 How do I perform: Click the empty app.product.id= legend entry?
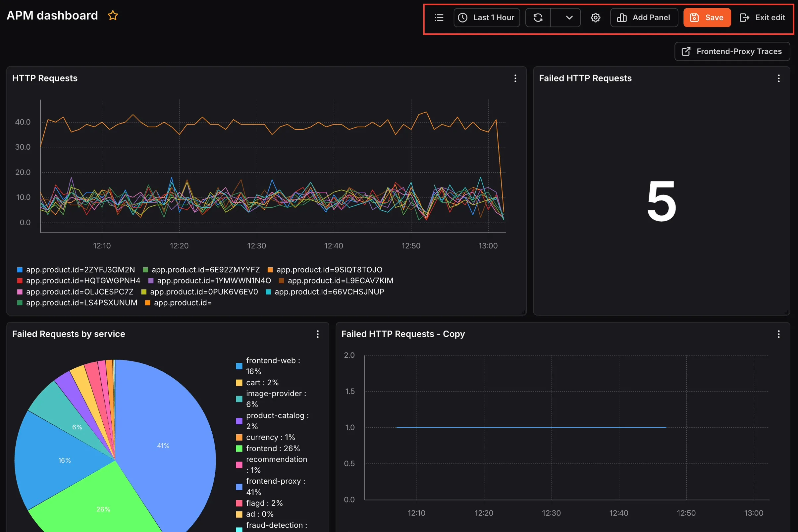[179, 303]
